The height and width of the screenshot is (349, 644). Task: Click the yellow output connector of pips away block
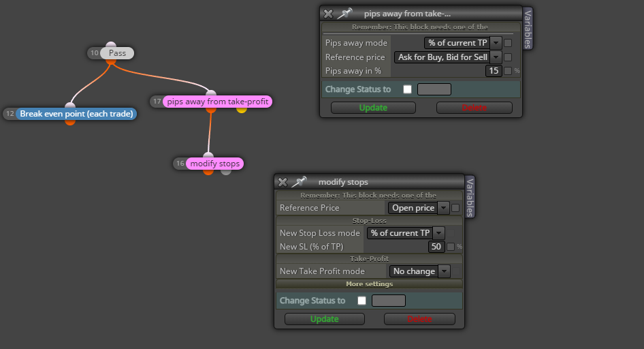pos(242,110)
